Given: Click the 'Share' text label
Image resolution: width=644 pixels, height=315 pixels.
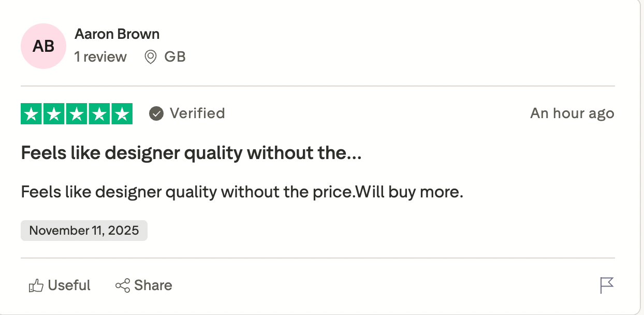Looking at the screenshot, I should click(153, 285).
